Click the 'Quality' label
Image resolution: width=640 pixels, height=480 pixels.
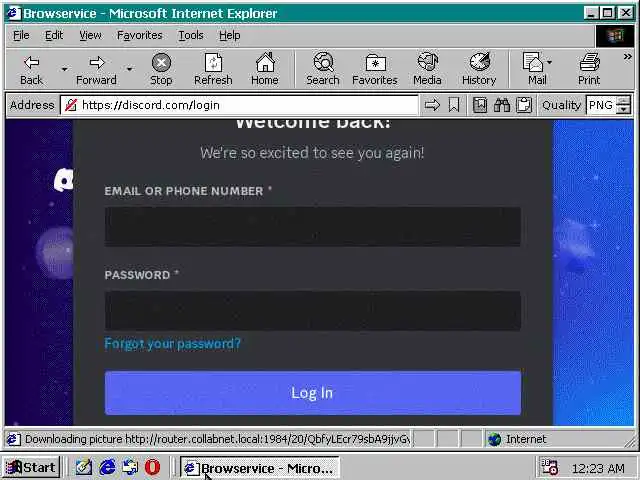coord(561,105)
